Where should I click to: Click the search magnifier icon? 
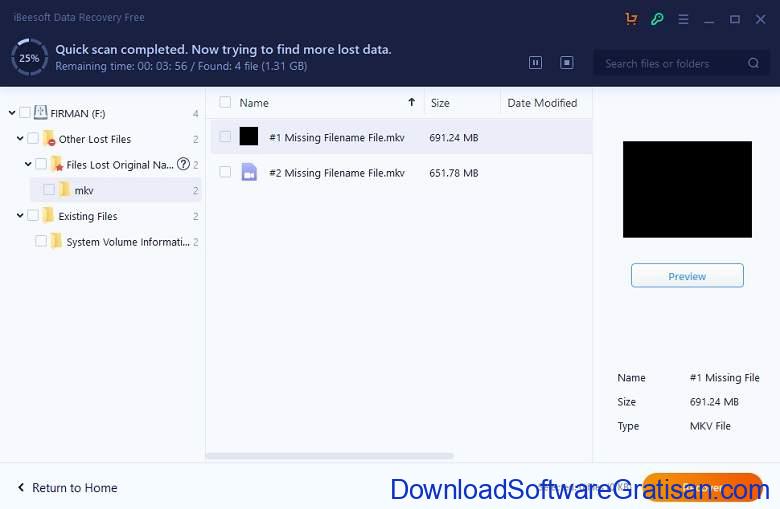tap(753, 63)
